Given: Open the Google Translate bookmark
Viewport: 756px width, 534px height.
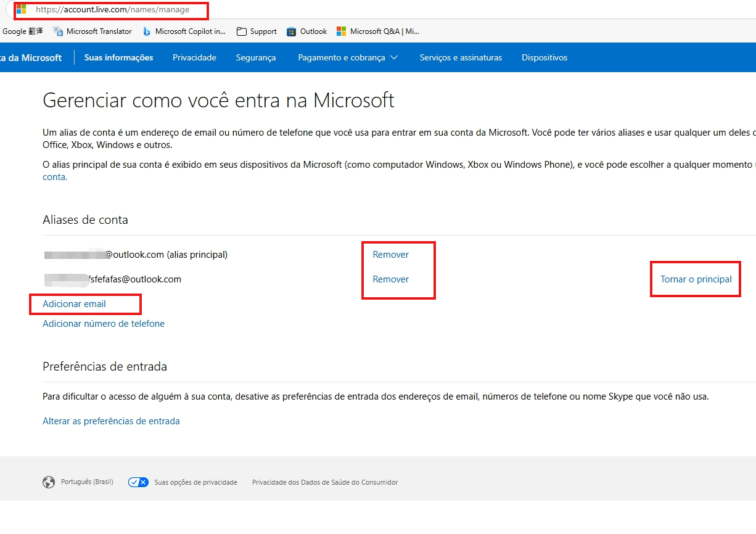Looking at the screenshot, I should (22, 31).
